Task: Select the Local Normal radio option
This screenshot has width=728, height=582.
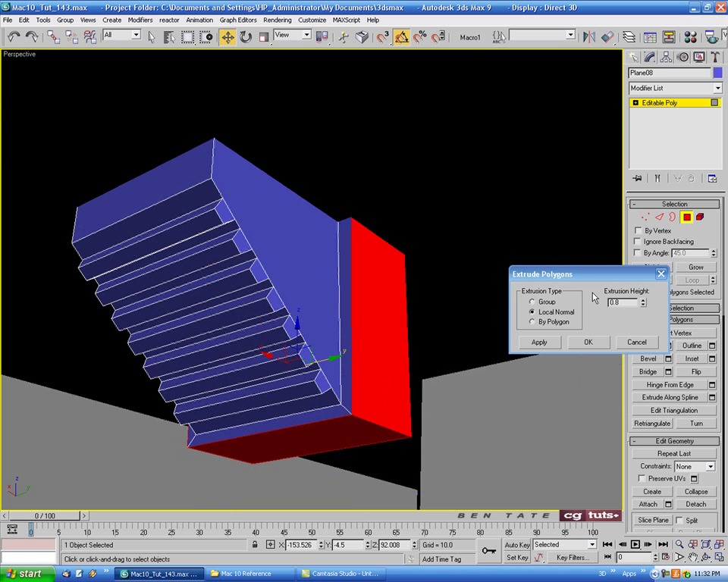Action: (532, 312)
